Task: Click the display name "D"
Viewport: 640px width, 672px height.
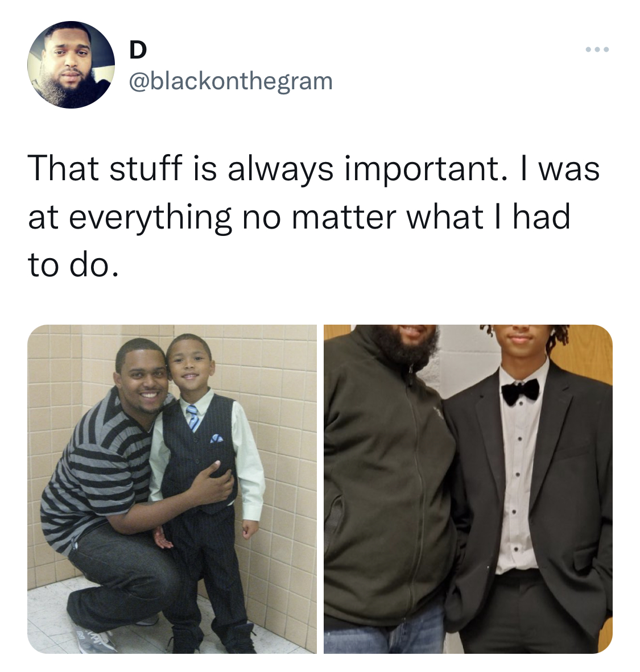Action: coord(138,50)
